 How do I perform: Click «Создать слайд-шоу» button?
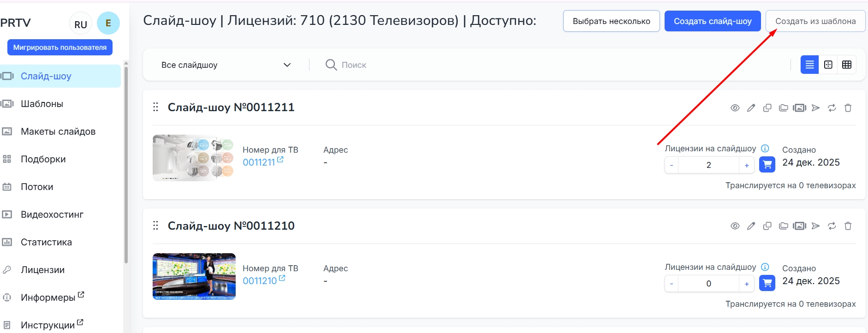pyautogui.click(x=713, y=21)
